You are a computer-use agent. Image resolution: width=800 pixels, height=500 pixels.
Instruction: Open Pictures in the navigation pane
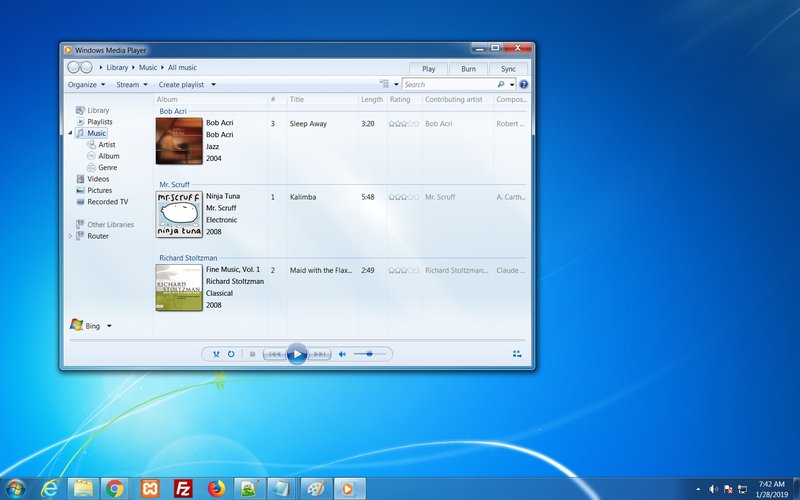point(94,190)
